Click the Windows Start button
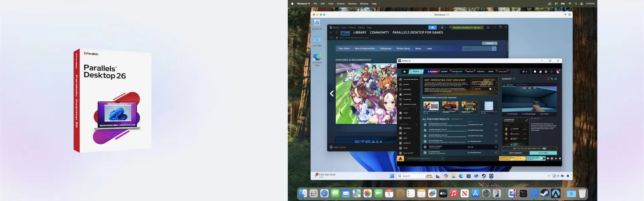This screenshot has width=644, height=201. point(392,176)
